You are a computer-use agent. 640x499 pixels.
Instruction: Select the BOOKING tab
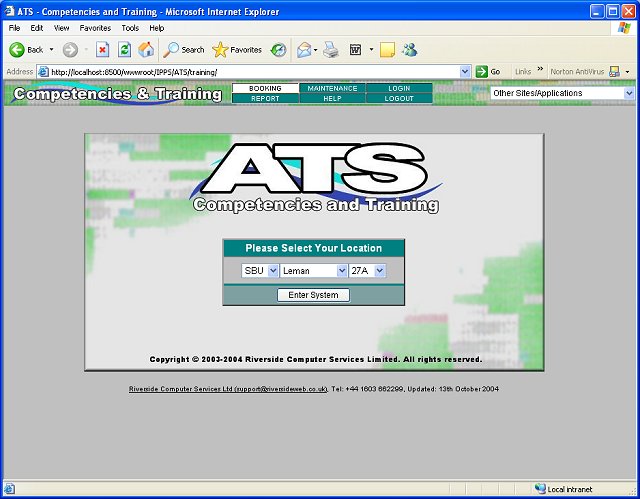click(265, 89)
